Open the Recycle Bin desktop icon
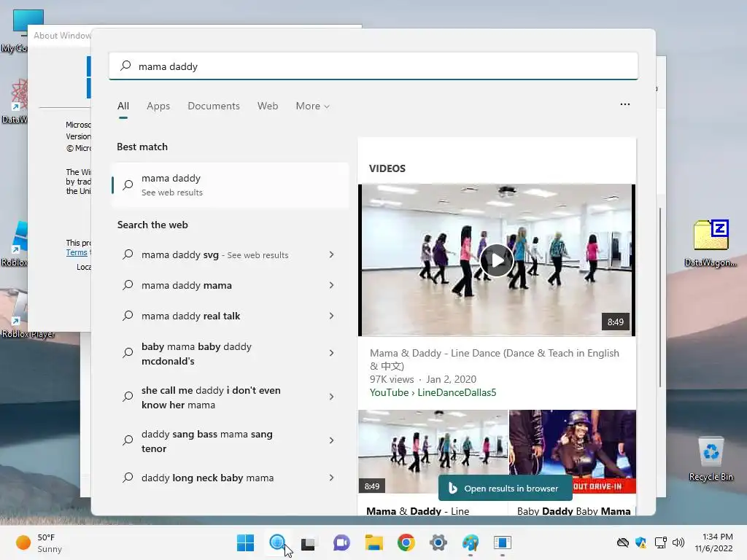The width and height of the screenshot is (747, 560). [711, 459]
